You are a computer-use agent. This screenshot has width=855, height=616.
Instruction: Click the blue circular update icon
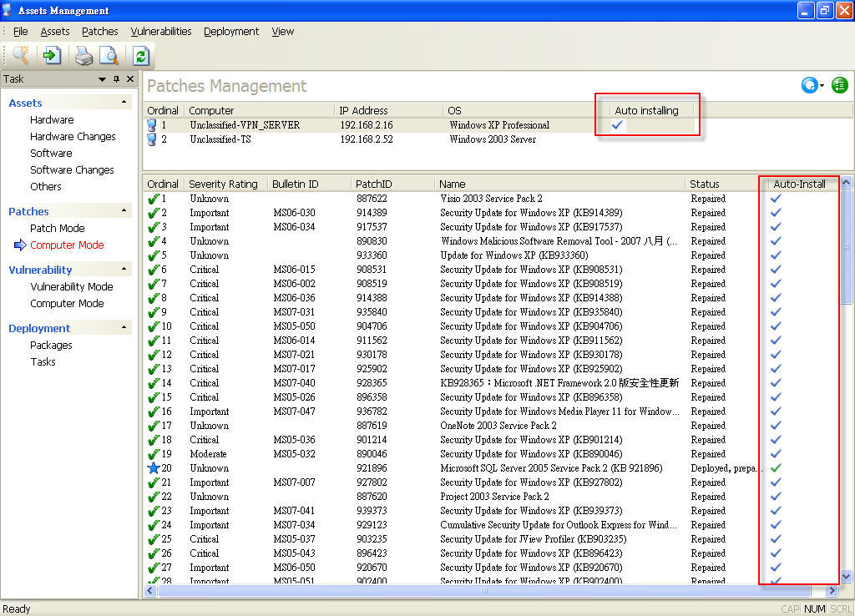[809, 85]
